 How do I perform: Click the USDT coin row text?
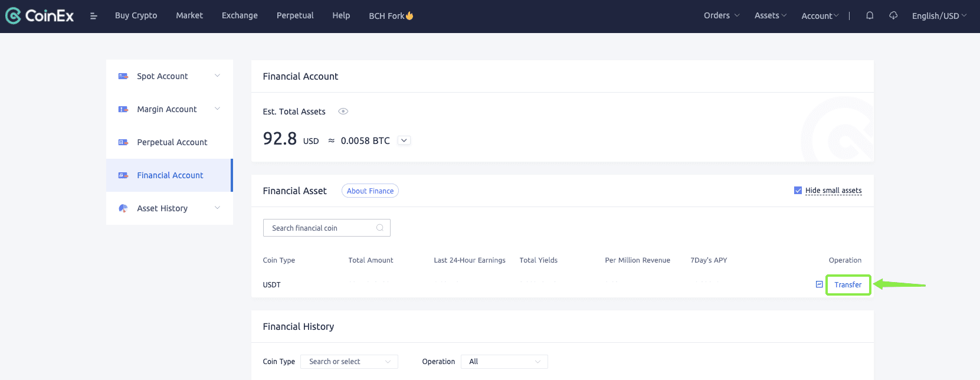pyautogui.click(x=271, y=285)
